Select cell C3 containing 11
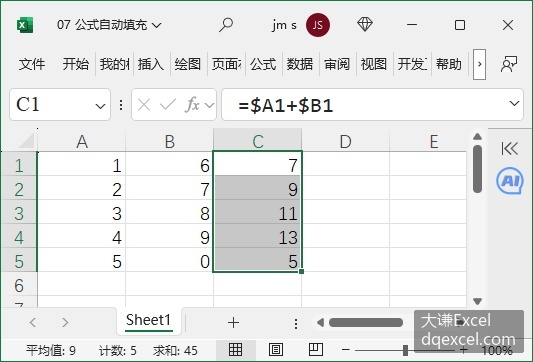Image resolution: width=533 pixels, height=362 pixels. point(257,213)
